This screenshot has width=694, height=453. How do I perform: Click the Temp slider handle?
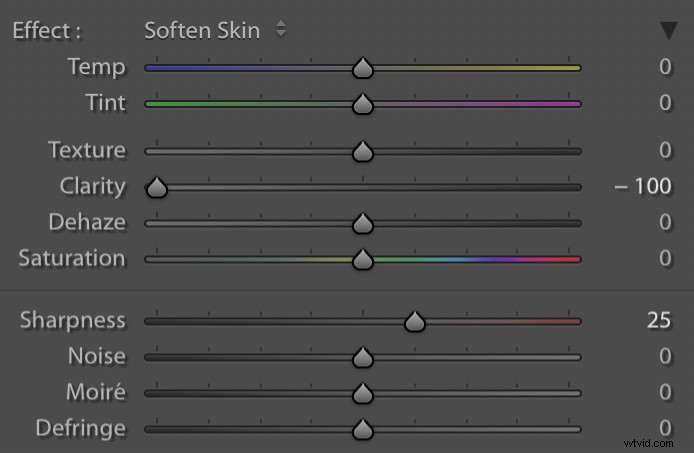(x=363, y=68)
